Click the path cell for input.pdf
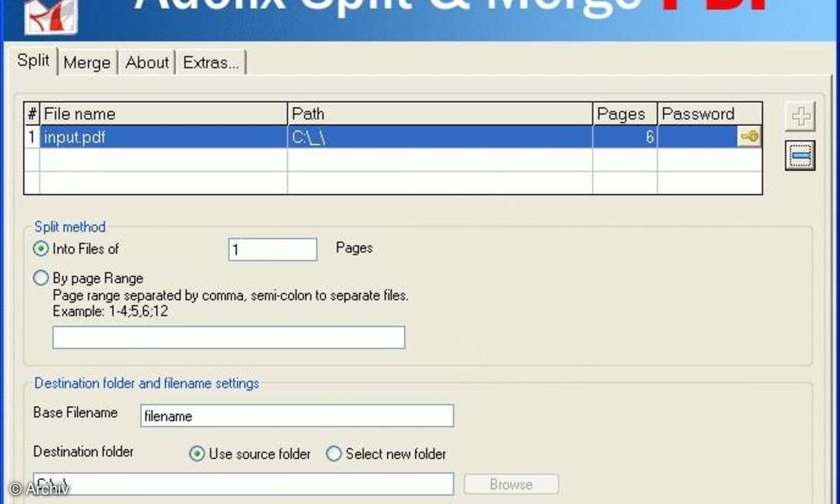840x504 pixels. [440, 137]
